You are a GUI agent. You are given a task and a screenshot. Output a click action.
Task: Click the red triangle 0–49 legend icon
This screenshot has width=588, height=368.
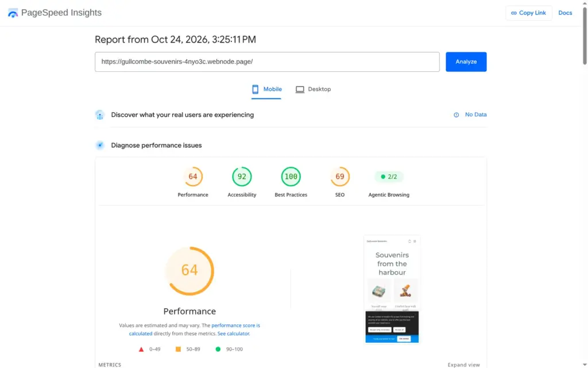tap(141, 349)
